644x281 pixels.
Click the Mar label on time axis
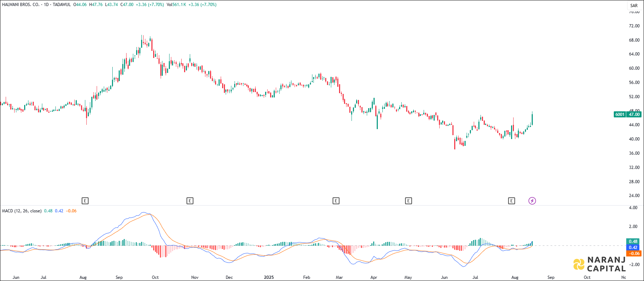(339, 277)
